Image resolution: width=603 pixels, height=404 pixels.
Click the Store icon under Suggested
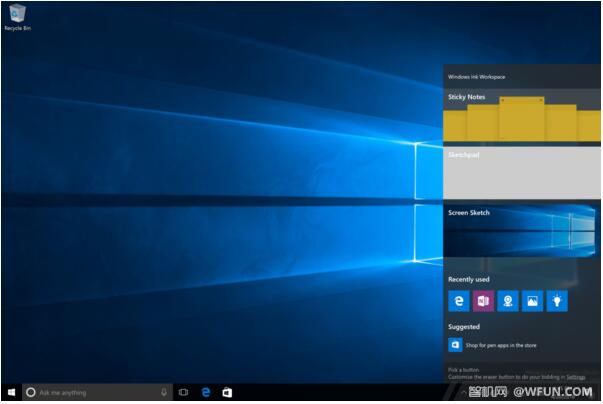[x=455, y=345]
